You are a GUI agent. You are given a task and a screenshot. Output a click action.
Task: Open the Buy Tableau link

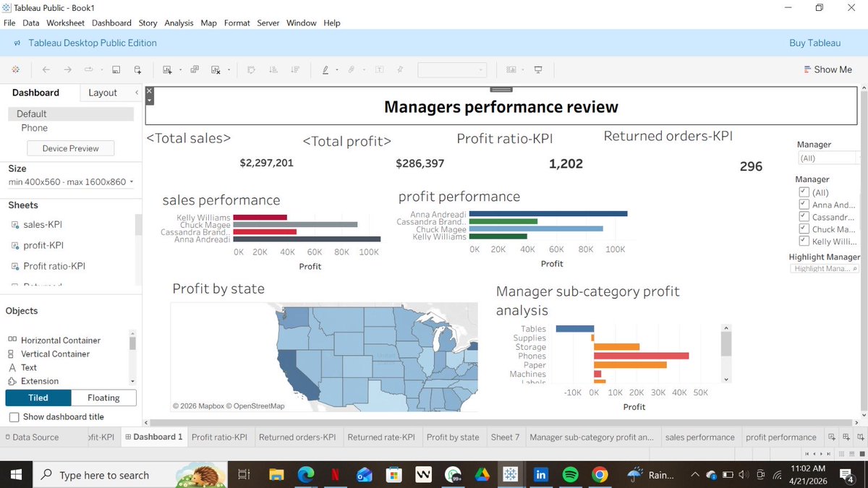coord(814,43)
